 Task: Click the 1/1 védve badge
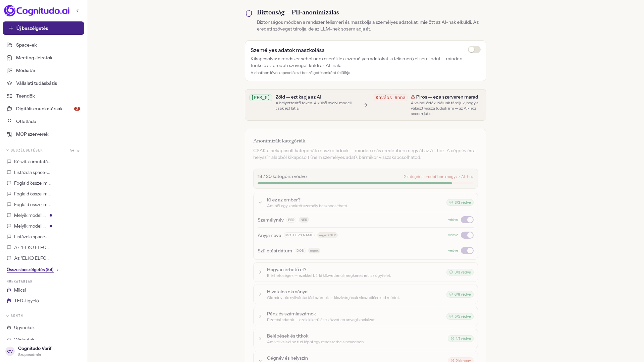tap(461, 339)
